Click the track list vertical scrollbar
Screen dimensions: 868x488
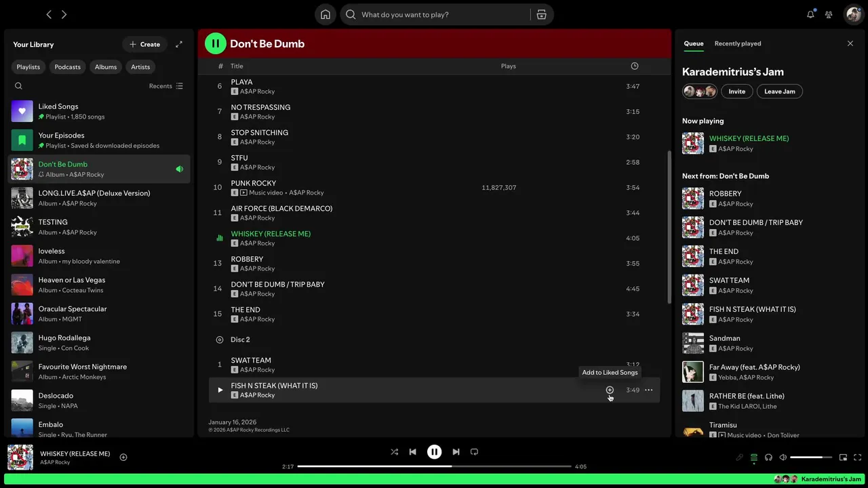point(670,227)
